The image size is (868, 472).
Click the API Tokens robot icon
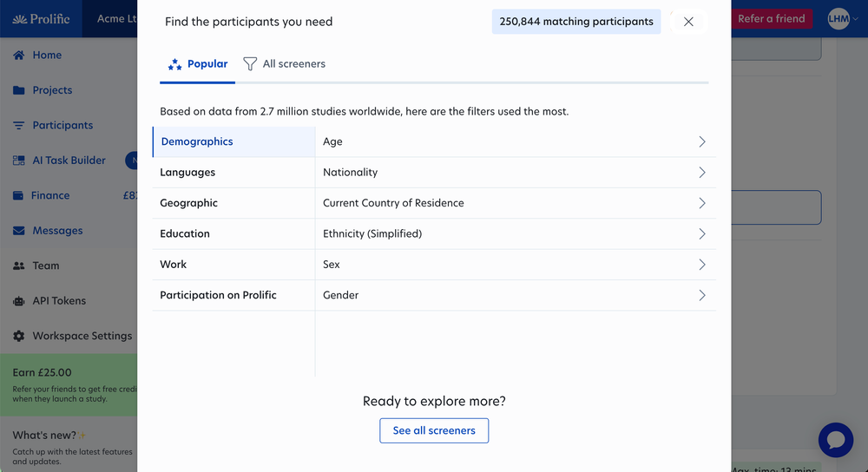click(19, 301)
